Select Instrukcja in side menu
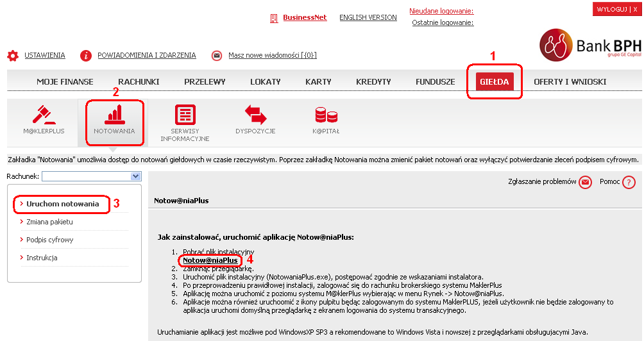 click(x=42, y=258)
